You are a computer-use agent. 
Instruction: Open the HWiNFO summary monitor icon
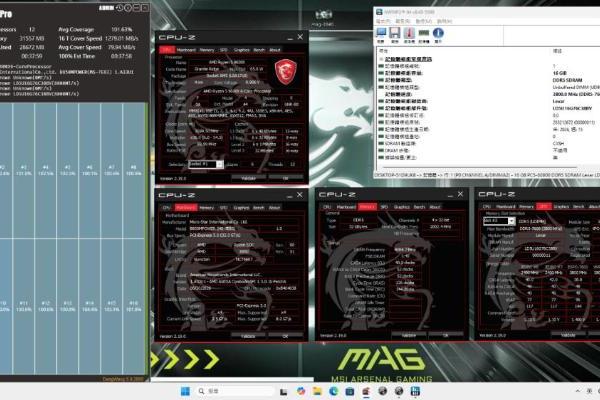[x=381, y=33]
